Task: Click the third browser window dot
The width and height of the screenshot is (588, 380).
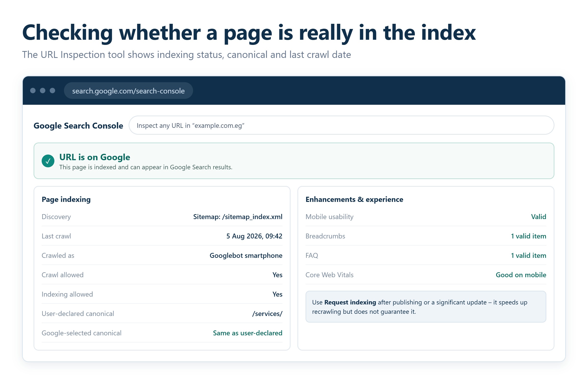Action: (x=52, y=91)
